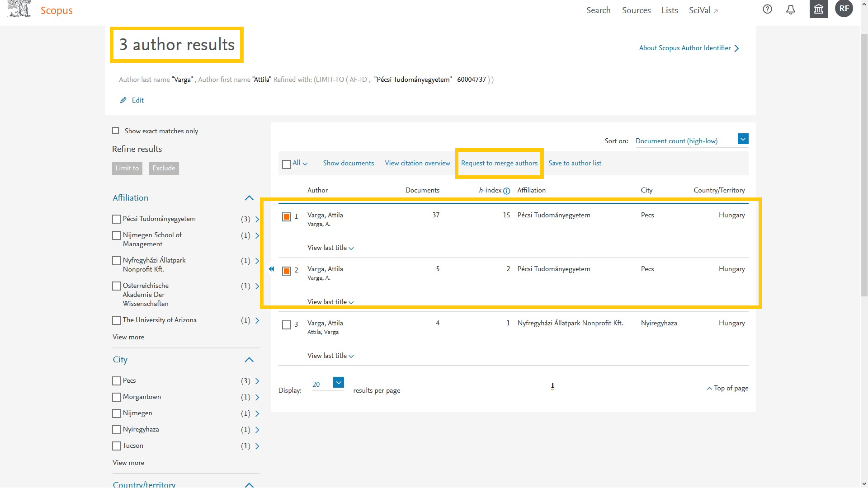This screenshot has height=488, width=868.
Task: Click View more under Affiliation
Action: [x=128, y=337]
